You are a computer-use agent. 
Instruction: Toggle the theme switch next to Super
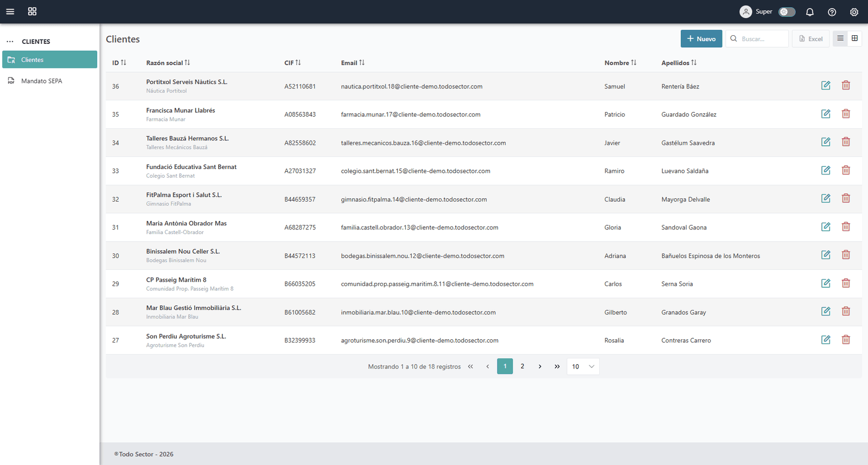point(787,11)
